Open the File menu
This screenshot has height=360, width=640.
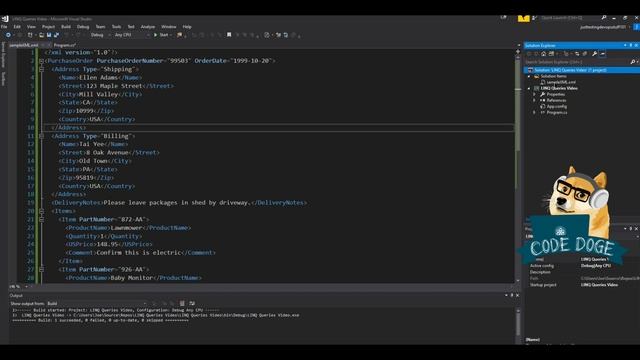pyautogui.click(x=4, y=27)
